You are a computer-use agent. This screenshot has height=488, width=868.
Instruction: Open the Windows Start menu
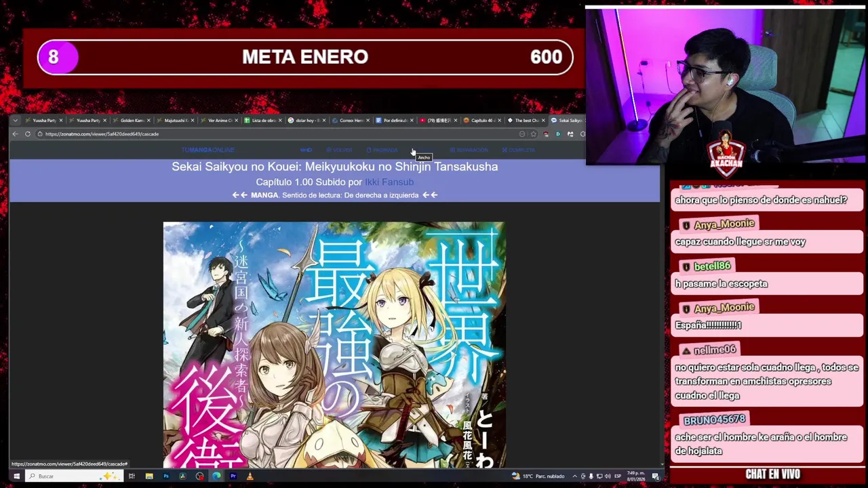point(16,476)
